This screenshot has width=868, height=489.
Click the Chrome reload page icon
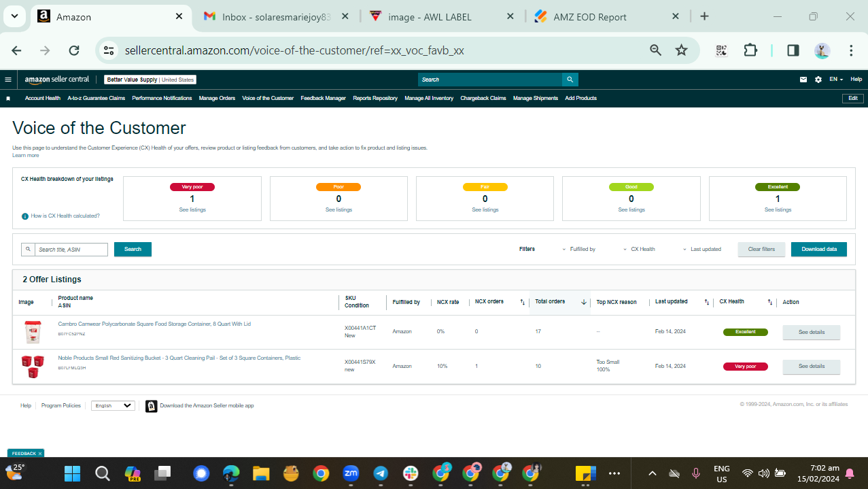tap(74, 50)
